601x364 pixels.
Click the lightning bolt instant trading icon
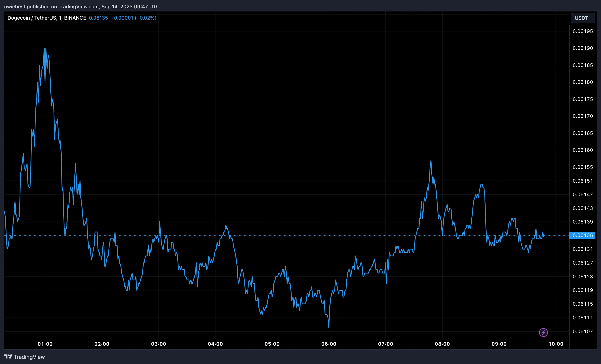[x=543, y=332]
